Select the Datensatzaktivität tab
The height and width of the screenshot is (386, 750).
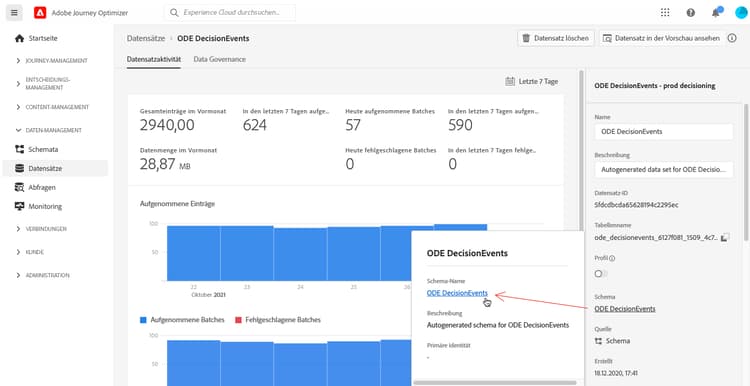154,59
